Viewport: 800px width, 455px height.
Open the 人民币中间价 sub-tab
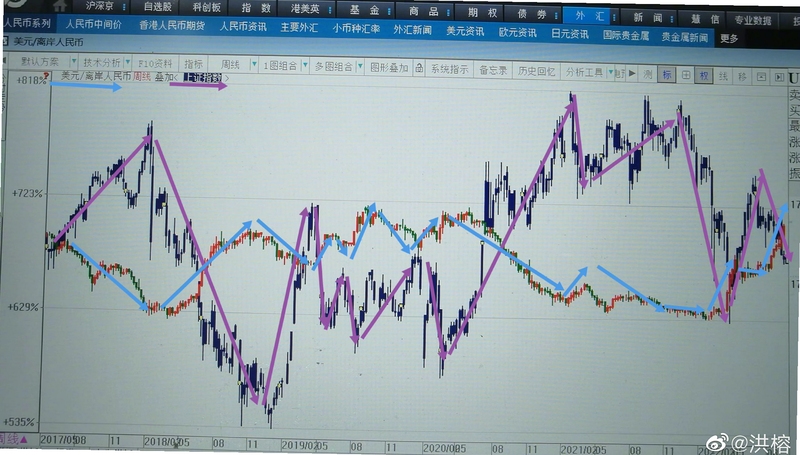pyautogui.click(x=93, y=24)
